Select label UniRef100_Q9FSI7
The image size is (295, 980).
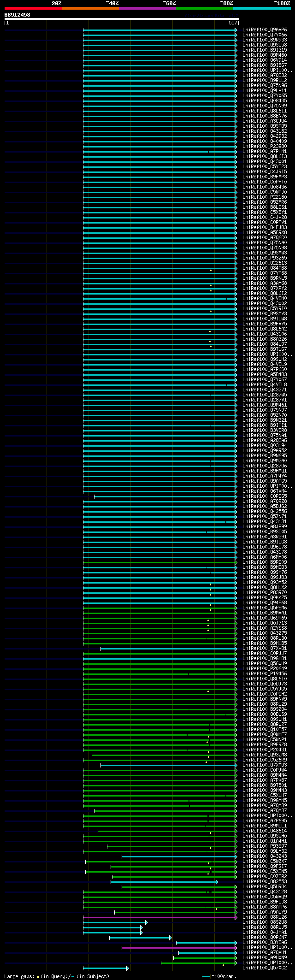[265, 866]
